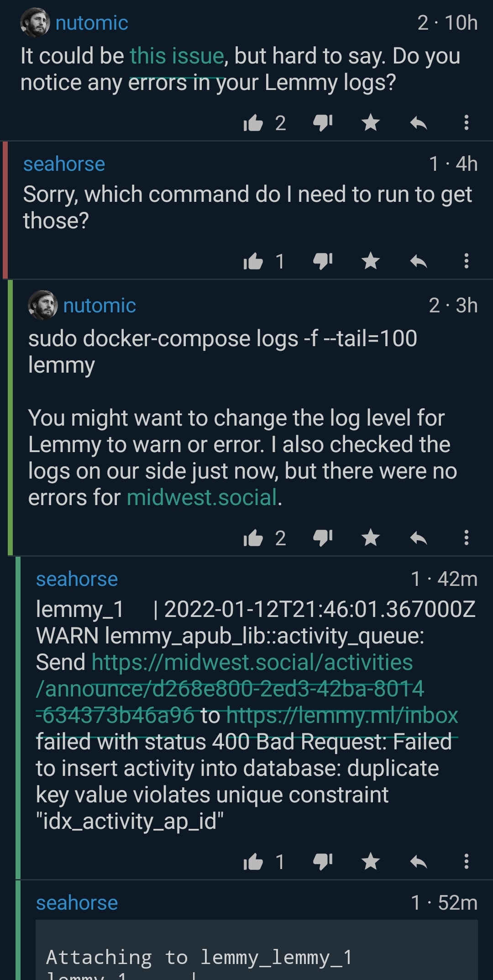Reply to nutomic's docker-compose logs comment
The height and width of the screenshot is (980, 493).
(418, 538)
